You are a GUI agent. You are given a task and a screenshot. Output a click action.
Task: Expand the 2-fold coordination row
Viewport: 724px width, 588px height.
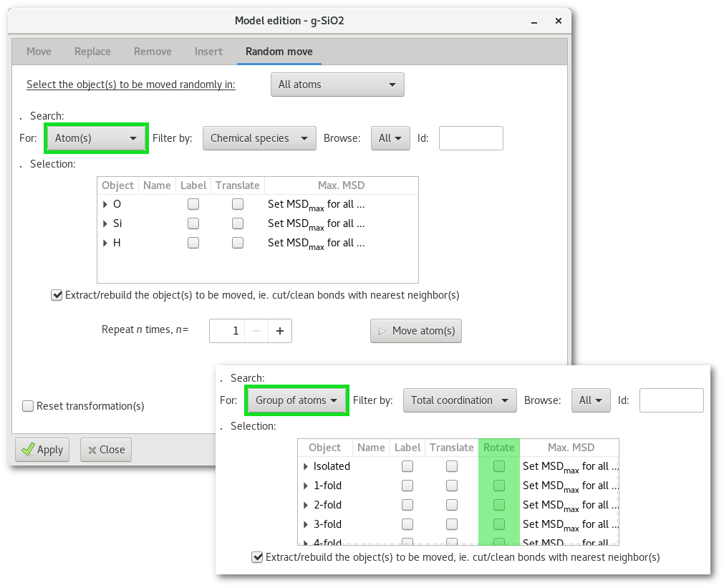point(306,505)
